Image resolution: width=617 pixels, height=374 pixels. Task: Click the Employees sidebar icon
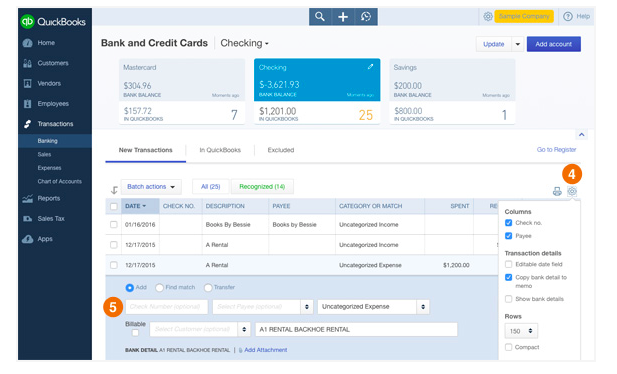(28, 104)
